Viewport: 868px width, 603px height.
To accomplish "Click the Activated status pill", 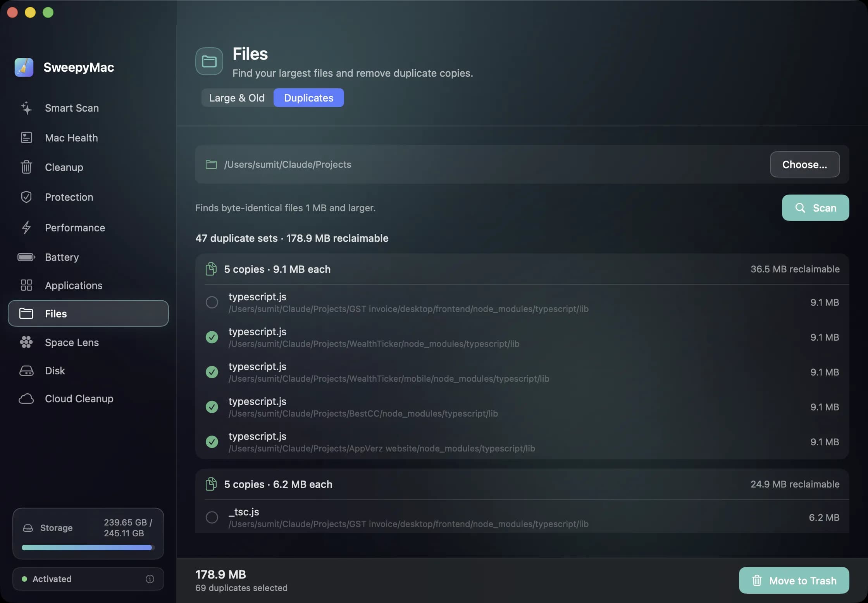I will (x=88, y=579).
